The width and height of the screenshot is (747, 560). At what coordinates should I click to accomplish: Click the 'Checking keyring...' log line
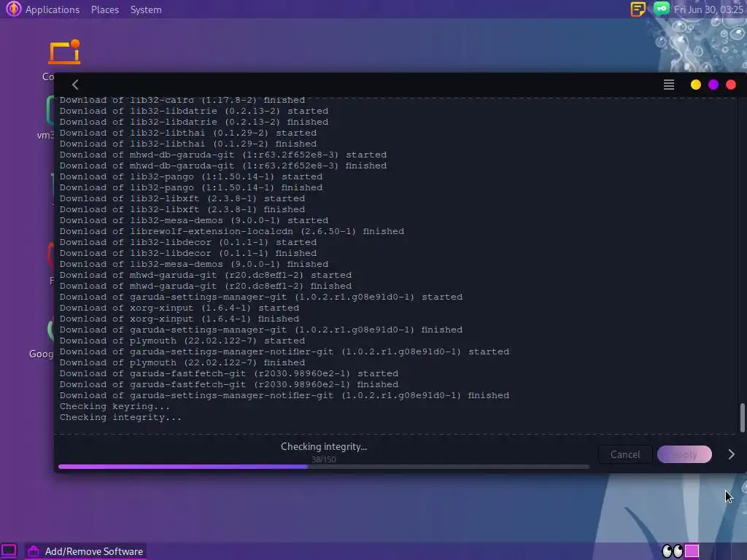[x=115, y=406]
